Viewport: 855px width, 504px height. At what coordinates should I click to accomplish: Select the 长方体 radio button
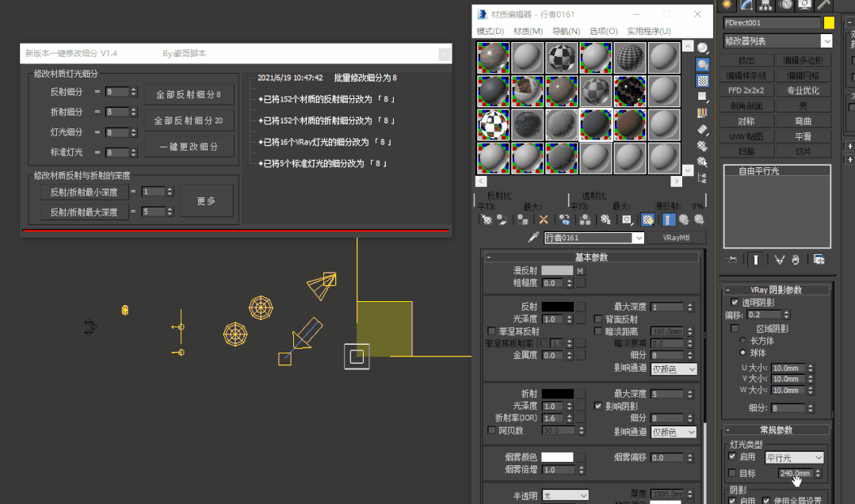point(742,341)
